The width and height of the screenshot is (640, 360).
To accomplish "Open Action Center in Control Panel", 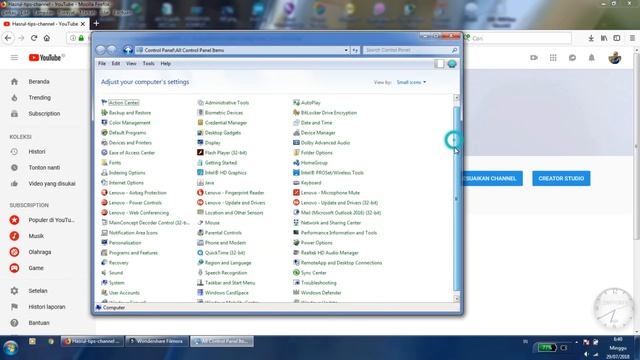I will (x=120, y=103).
